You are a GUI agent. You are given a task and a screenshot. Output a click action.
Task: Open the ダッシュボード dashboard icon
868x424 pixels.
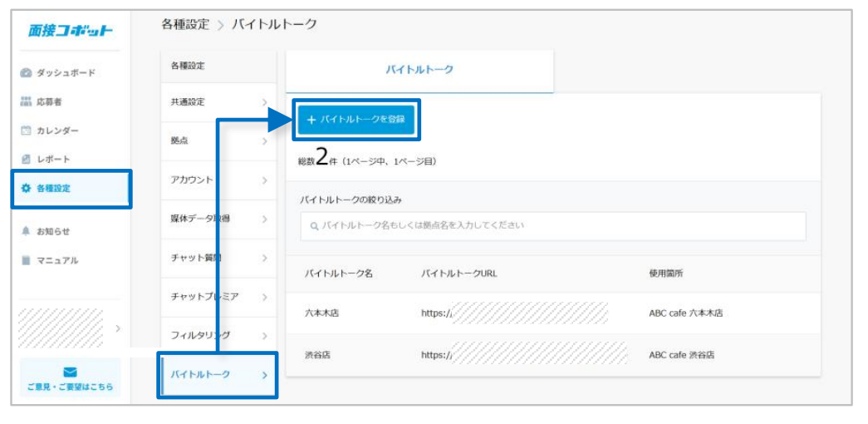coord(26,72)
